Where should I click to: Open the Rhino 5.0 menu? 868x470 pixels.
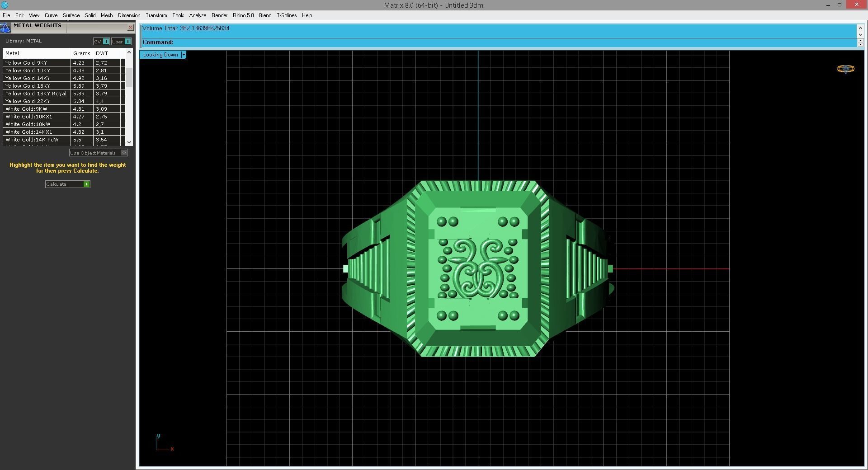[x=243, y=15]
